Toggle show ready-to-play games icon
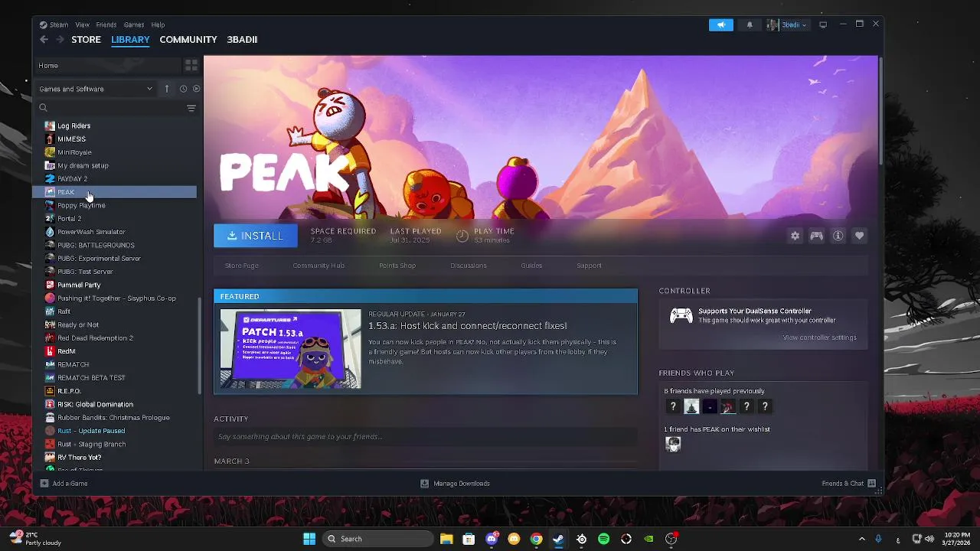Image resolution: width=980 pixels, height=551 pixels. click(196, 89)
